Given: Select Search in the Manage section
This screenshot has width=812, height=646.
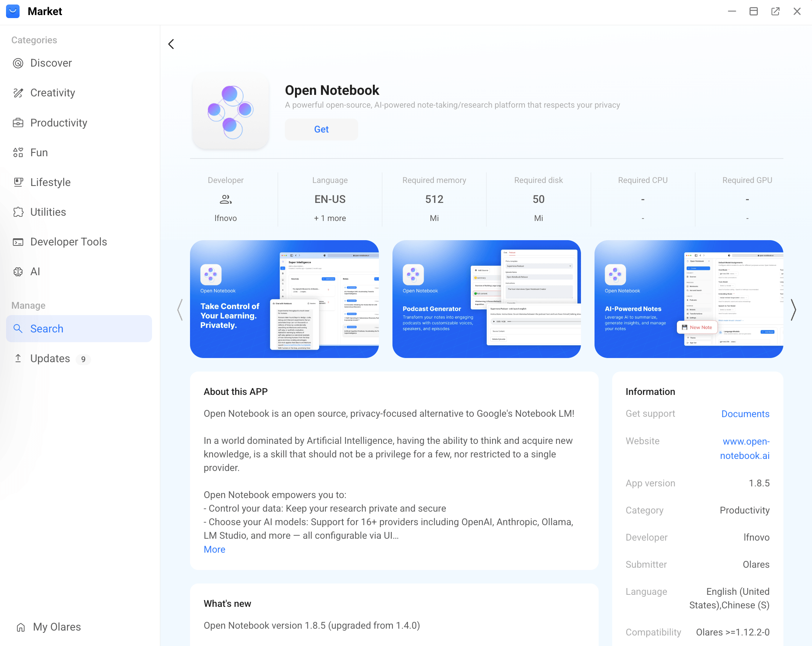Looking at the screenshot, I should (x=79, y=329).
